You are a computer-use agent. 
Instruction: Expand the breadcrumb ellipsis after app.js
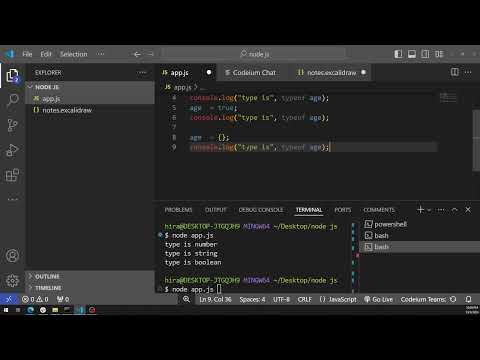(x=203, y=87)
